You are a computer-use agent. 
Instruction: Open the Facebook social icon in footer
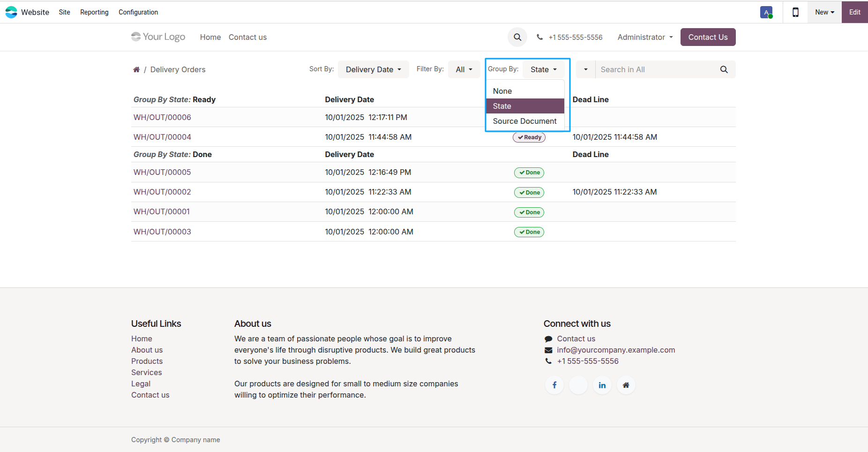(x=554, y=385)
